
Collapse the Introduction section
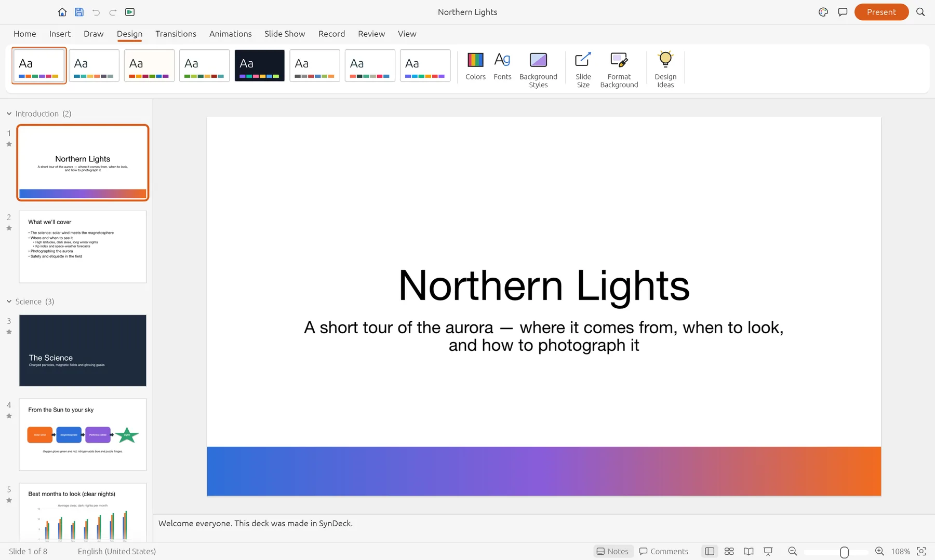point(9,114)
